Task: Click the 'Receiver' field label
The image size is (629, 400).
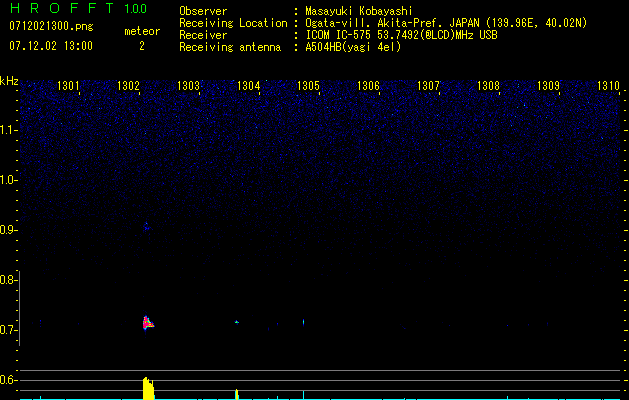Action: pyautogui.click(x=203, y=35)
